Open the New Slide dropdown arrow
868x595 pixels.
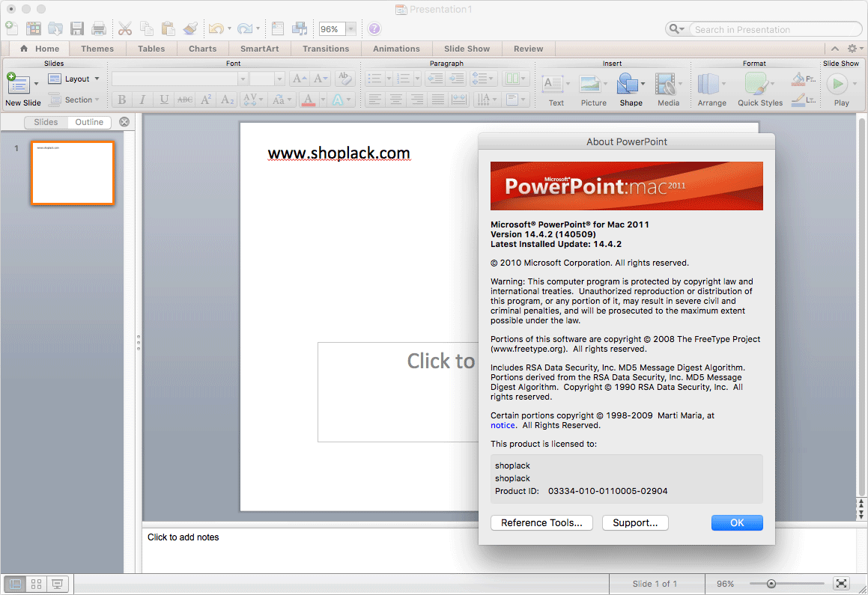coord(36,84)
